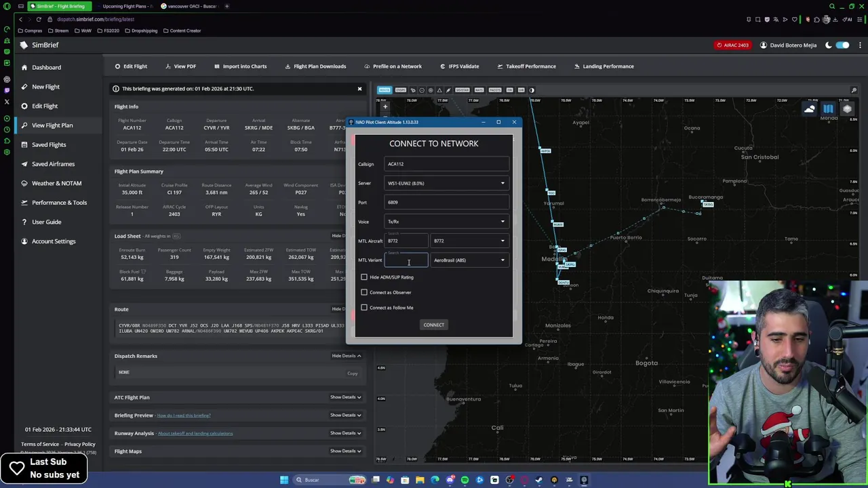Open the MTL Aircraft B772 dropdown
Viewport: 868px width, 488px height.
469,241
